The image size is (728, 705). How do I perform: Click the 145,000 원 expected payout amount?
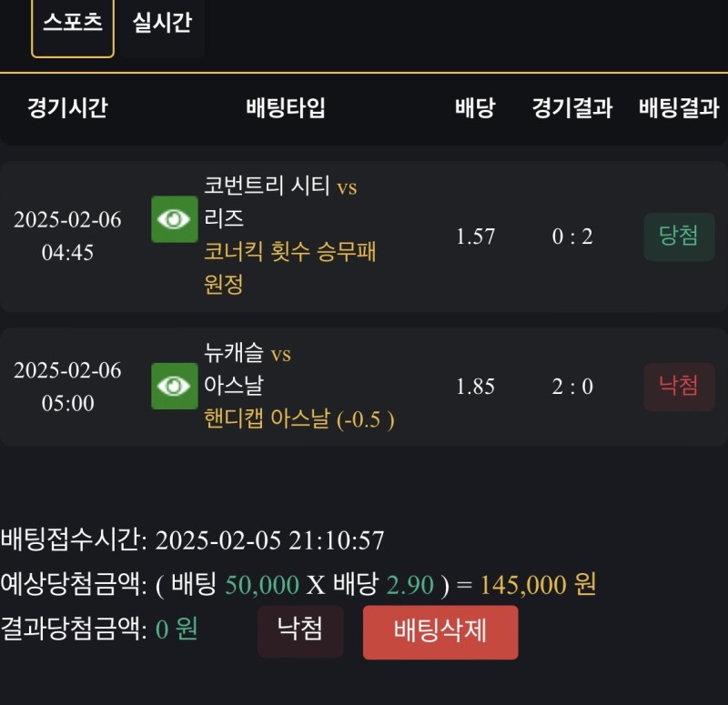click(538, 584)
